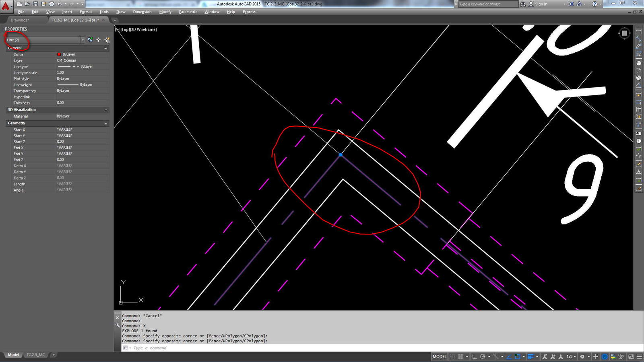This screenshot has width=644, height=362.
Task: Open the File menu
Action: tap(21, 12)
